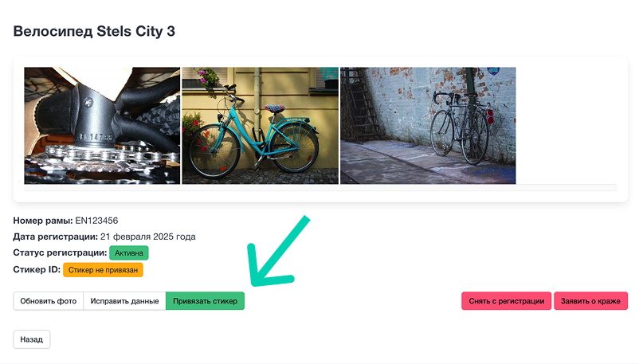Click the "Статус регистрации" label
This screenshot has height=364, width=639.
click(x=60, y=253)
